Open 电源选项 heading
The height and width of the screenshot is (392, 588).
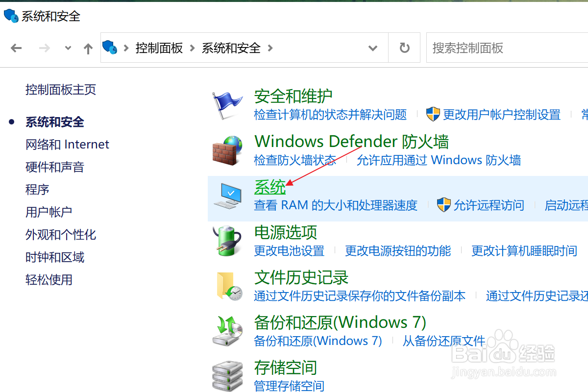(x=286, y=232)
